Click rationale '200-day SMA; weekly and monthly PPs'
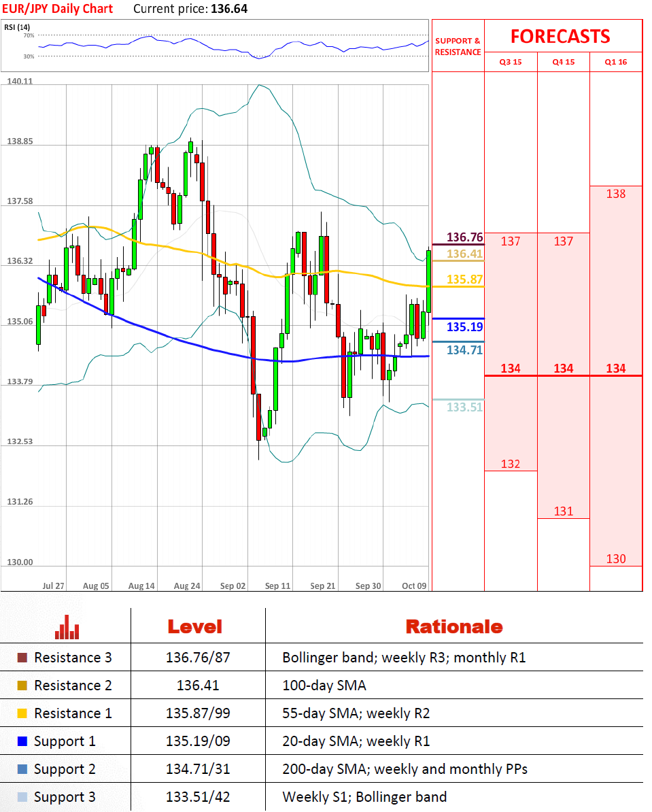 pyautogui.click(x=405, y=770)
